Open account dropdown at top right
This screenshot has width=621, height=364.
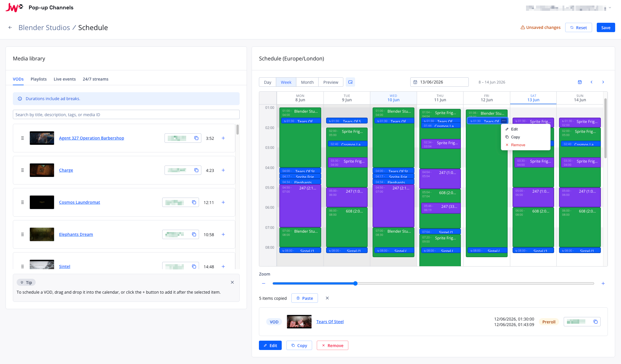(610, 8)
